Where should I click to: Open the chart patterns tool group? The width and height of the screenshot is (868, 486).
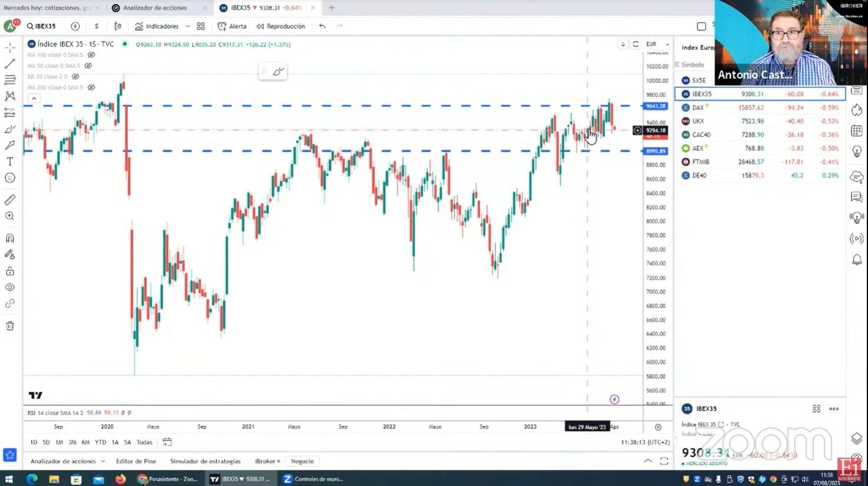pyautogui.click(x=10, y=96)
